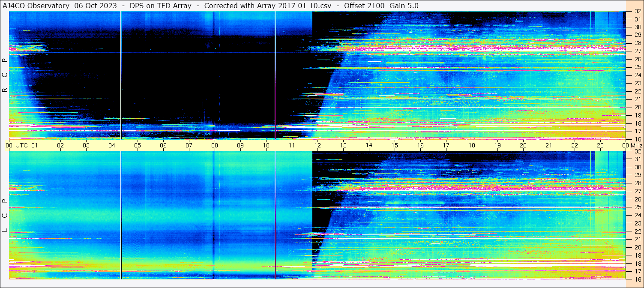The image size is (644, 288).
Task: Select the 11 hour tick on the time axis
Action: point(292,145)
